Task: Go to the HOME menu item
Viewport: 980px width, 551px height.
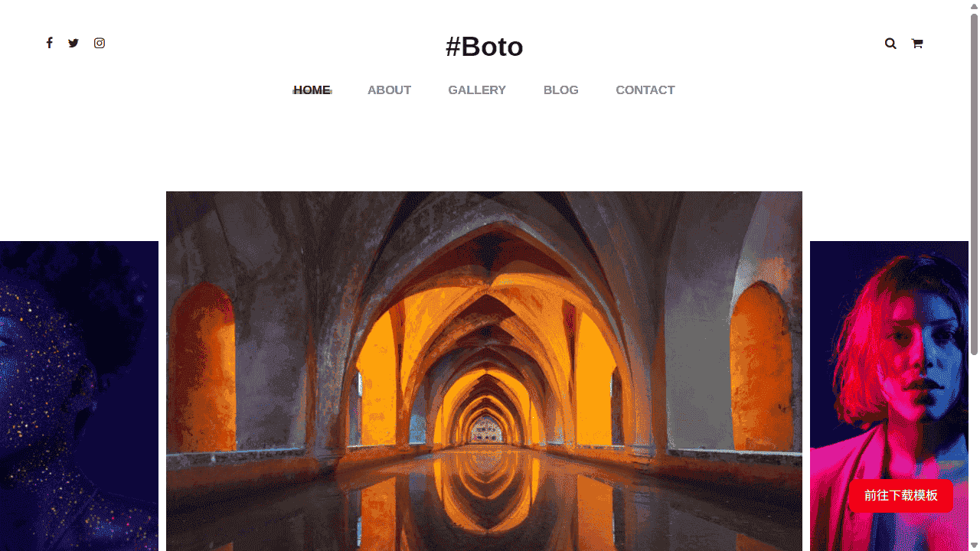Action: click(312, 90)
